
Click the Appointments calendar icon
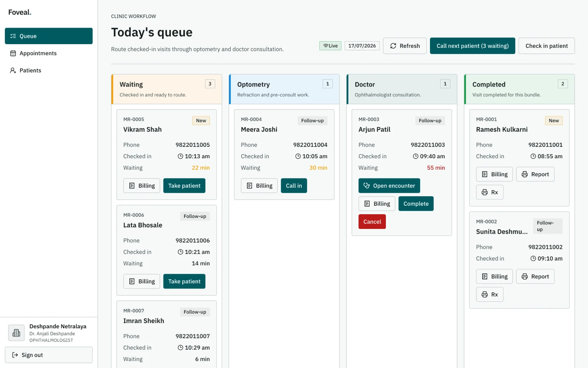pos(13,53)
